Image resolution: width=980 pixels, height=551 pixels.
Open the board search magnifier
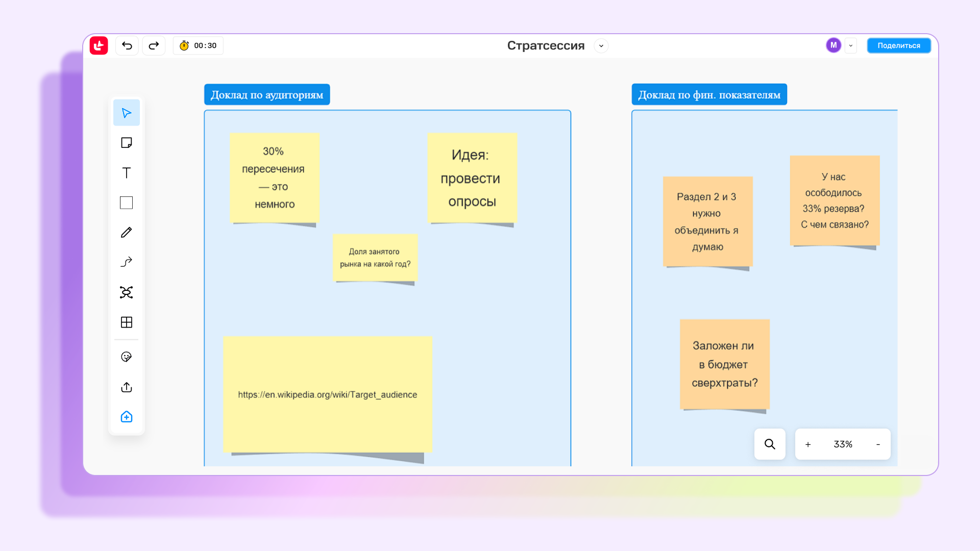tap(770, 444)
